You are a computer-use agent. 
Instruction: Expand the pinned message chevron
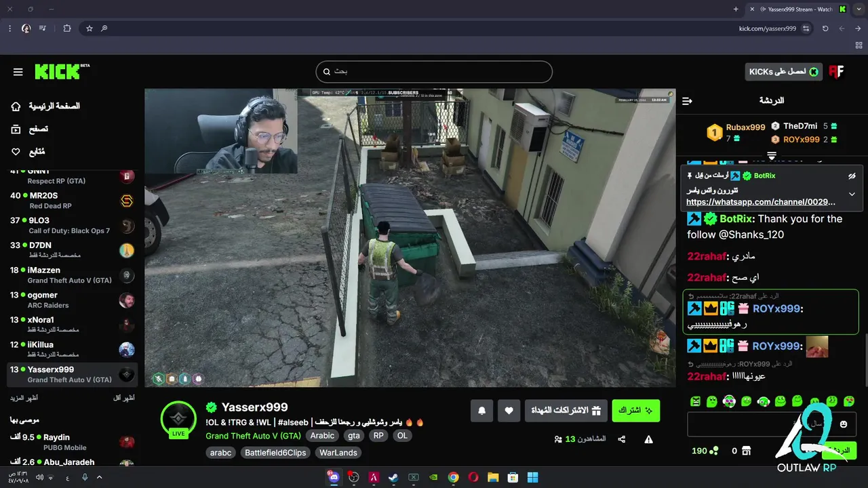click(852, 195)
